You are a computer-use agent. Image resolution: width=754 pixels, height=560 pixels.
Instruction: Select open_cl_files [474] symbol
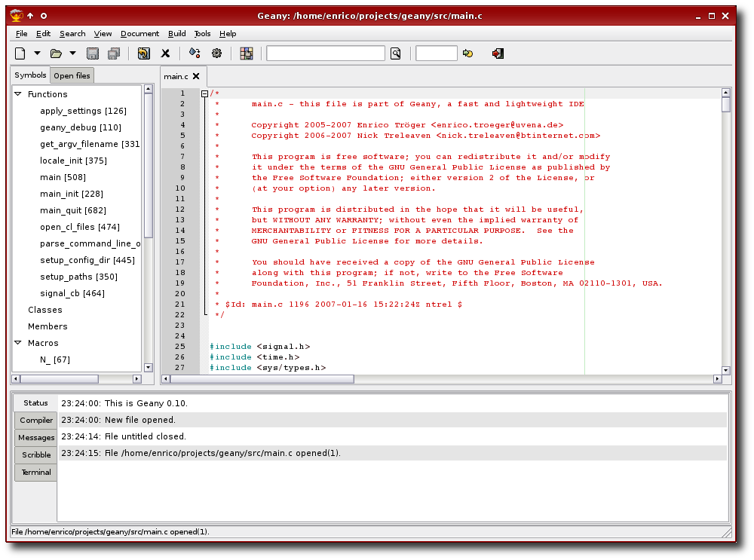[80, 227]
